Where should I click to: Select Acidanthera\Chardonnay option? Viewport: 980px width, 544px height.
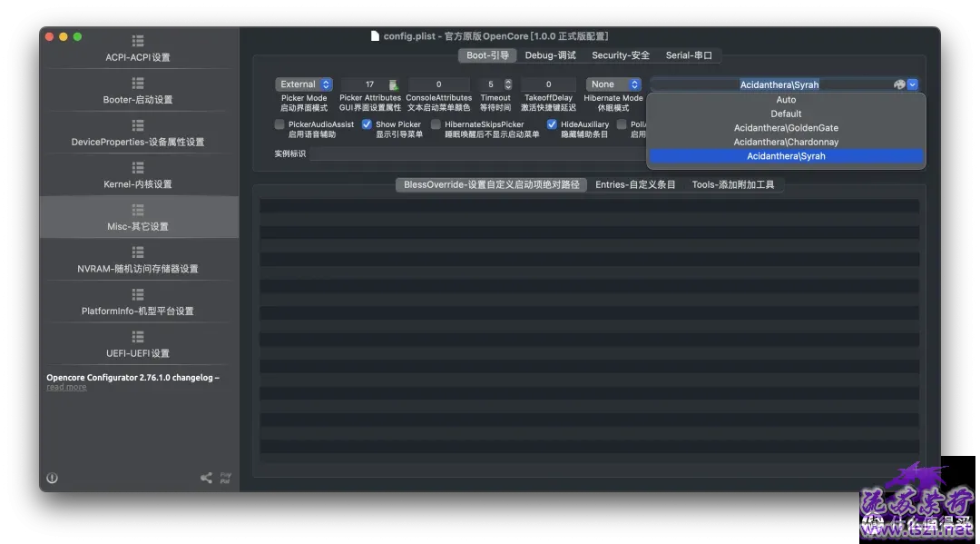coord(786,142)
